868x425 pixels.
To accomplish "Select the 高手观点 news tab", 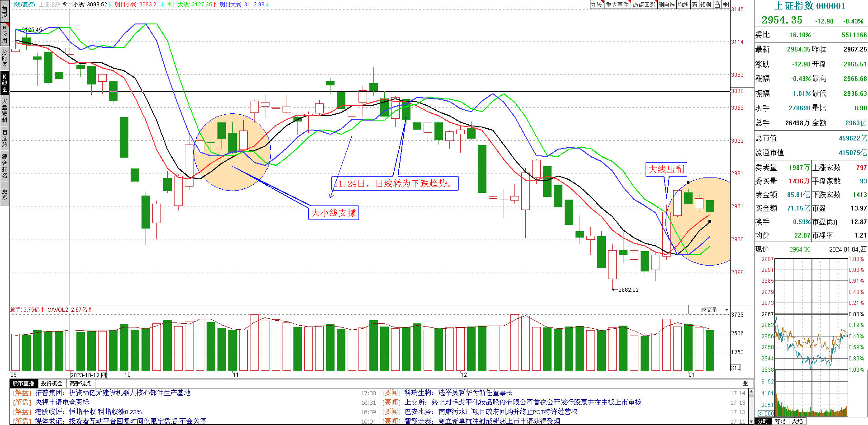I will click(80, 383).
